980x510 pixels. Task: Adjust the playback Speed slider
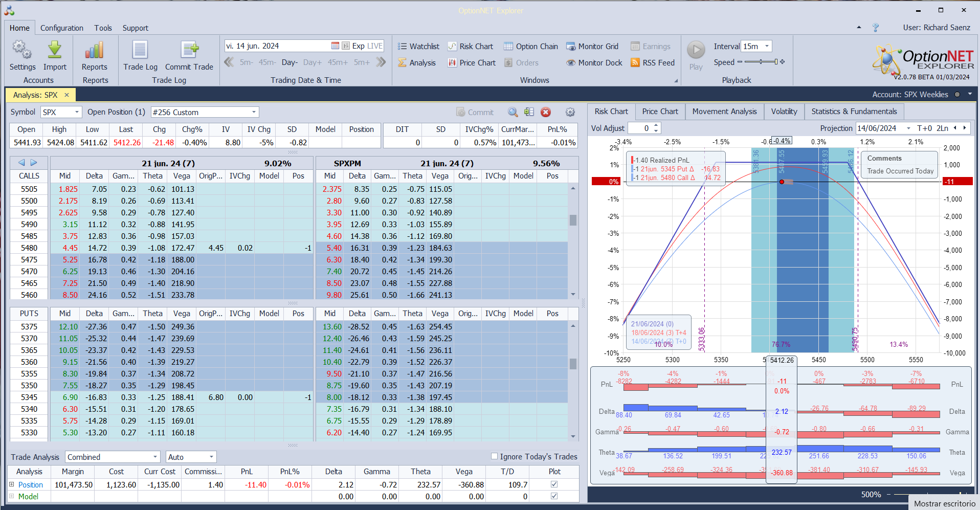pos(761,62)
